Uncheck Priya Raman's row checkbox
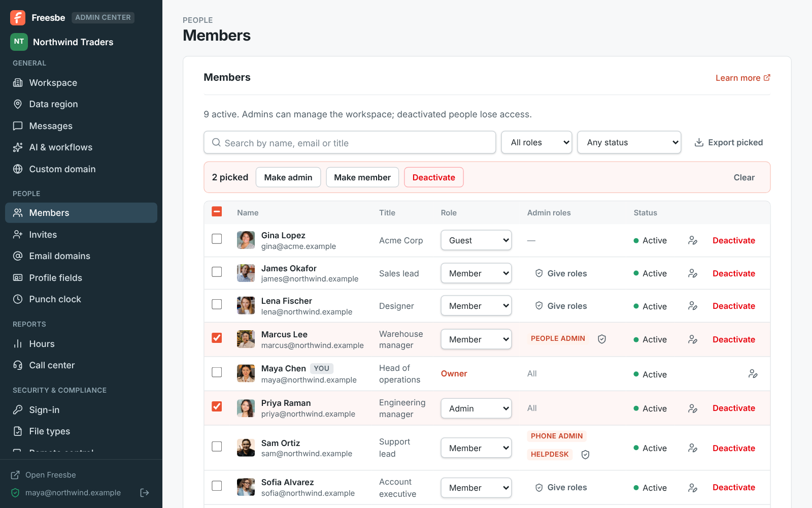 (217, 406)
